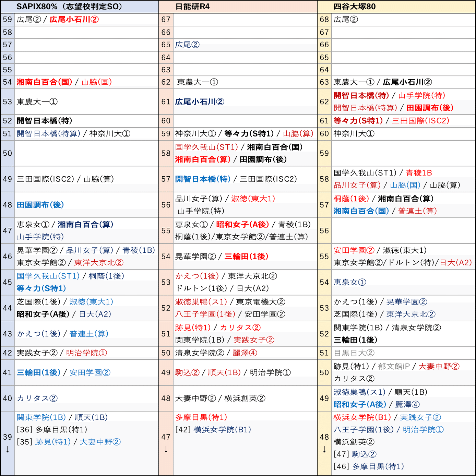Select the score 59 cell in the SAPIX column

(x=7, y=20)
